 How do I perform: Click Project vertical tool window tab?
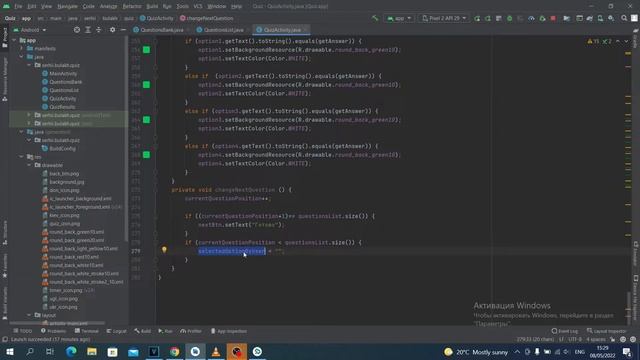tap(5, 37)
